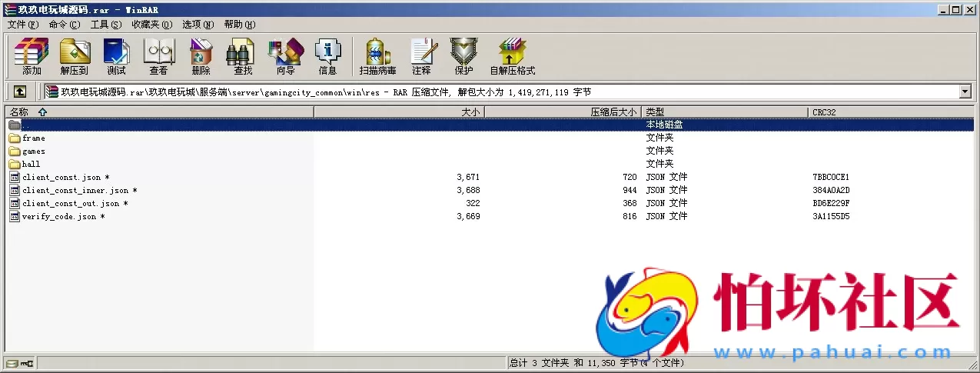Click the frame folder icon
Image resolution: width=980 pixels, height=373 pixels.
(15, 138)
